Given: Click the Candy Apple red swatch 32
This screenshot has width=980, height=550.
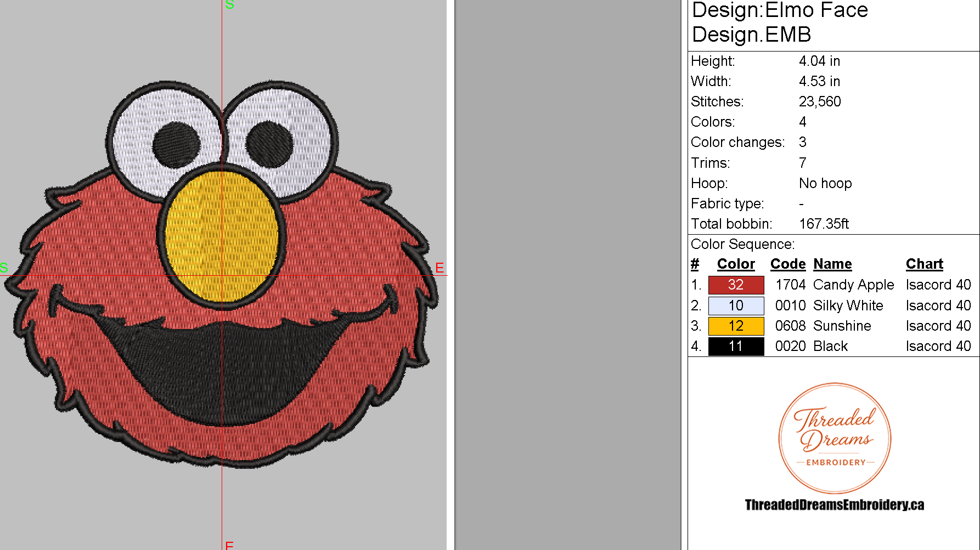Looking at the screenshot, I should point(736,285).
